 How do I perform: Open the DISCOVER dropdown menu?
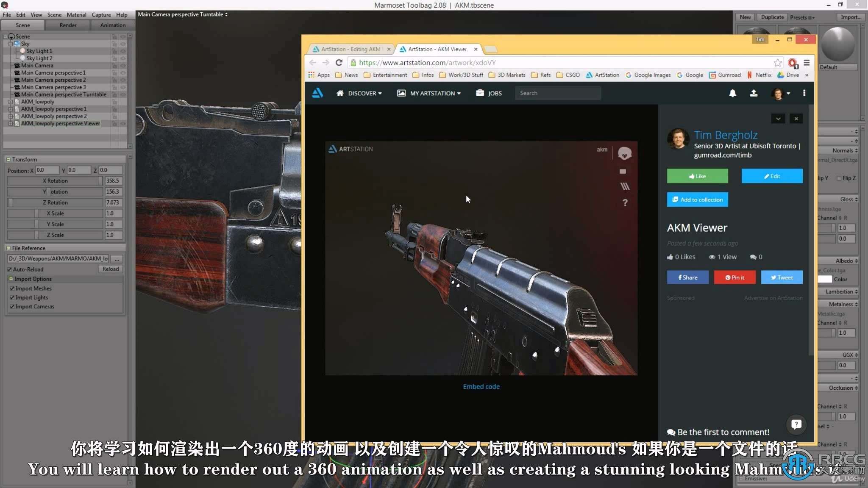[x=359, y=93]
